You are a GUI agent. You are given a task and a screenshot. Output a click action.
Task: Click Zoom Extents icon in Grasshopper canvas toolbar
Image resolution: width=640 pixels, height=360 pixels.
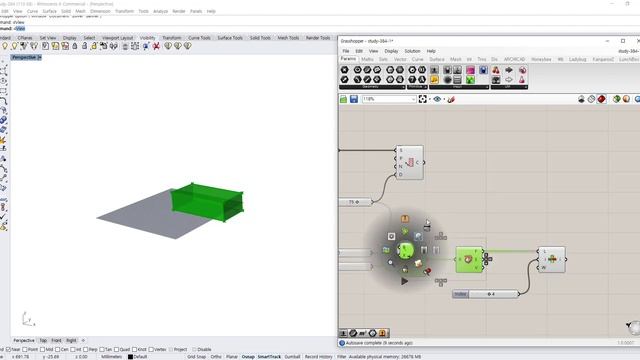tap(422, 99)
